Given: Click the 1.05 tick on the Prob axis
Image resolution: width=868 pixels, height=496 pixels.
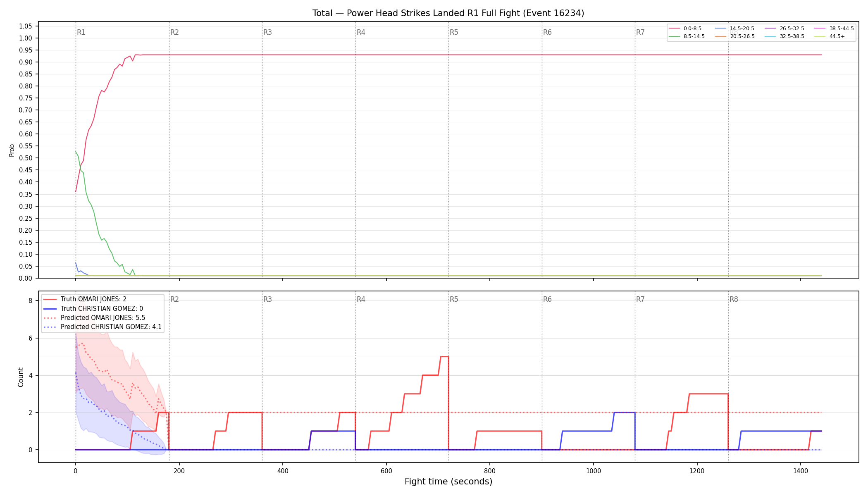Looking at the screenshot, I should click(x=26, y=26).
